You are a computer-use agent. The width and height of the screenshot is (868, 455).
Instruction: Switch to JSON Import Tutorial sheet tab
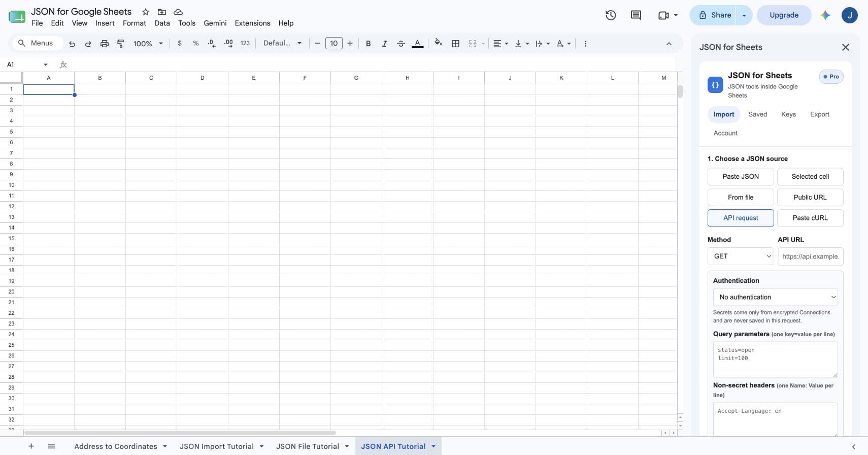click(x=217, y=446)
